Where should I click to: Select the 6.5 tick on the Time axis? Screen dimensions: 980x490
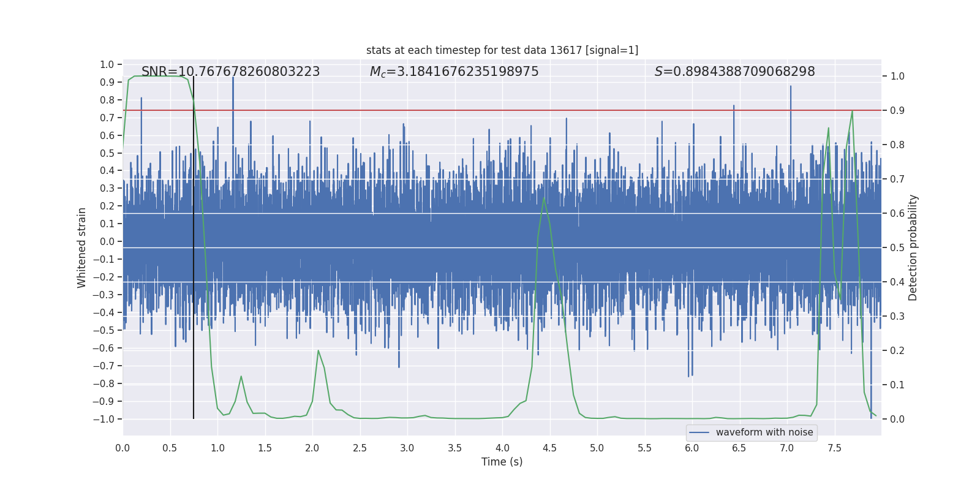pyautogui.click(x=739, y=448)
